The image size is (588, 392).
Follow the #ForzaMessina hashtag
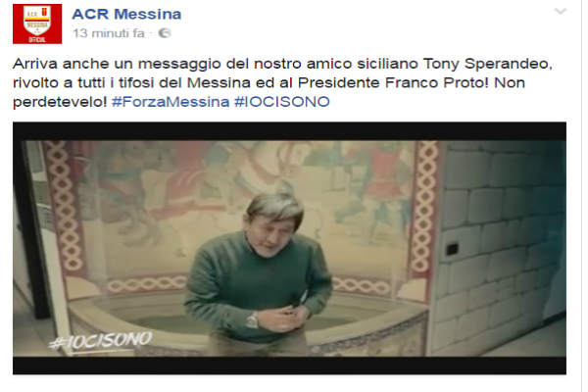[x=171, y=102]
